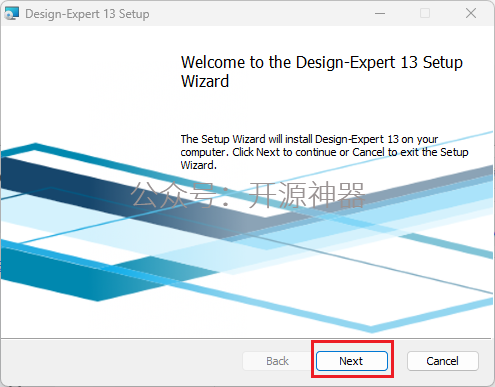Open the installer icon in title bar

pyautogui.click(x=12, y=13)
